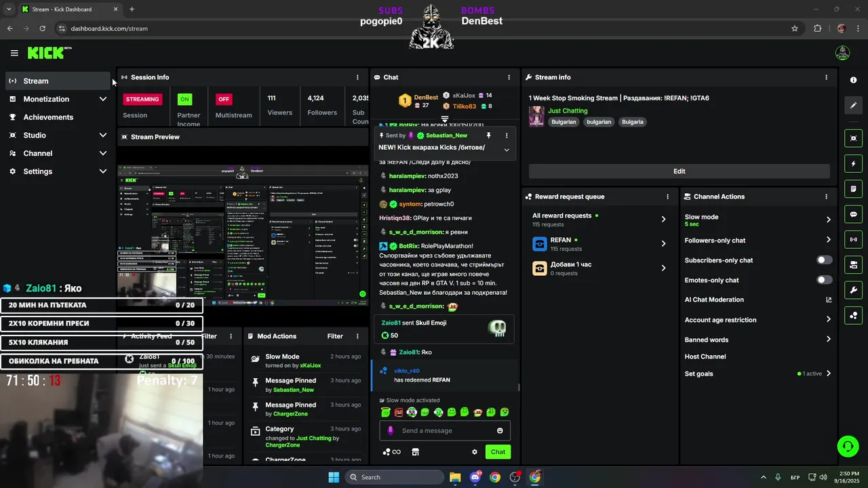Viewport: 868px width, 488px height.
Task: Click the pin icon on pinned message
Action: click(x=488, y=136)
